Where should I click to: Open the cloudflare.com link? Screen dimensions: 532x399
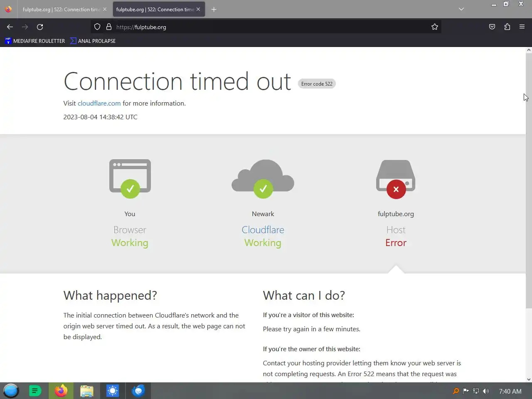(99, 103)
